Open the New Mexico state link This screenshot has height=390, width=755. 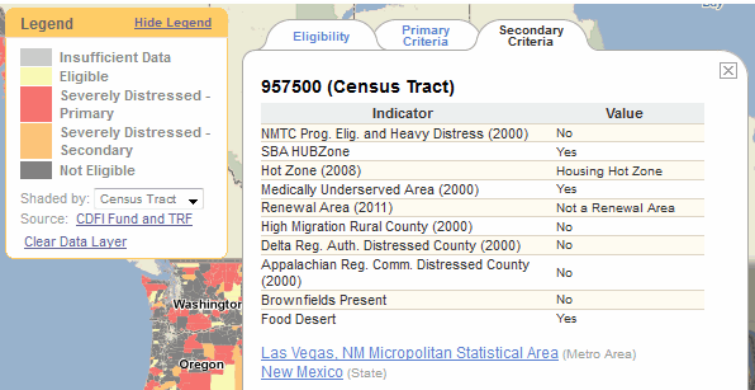click(302, 372)
